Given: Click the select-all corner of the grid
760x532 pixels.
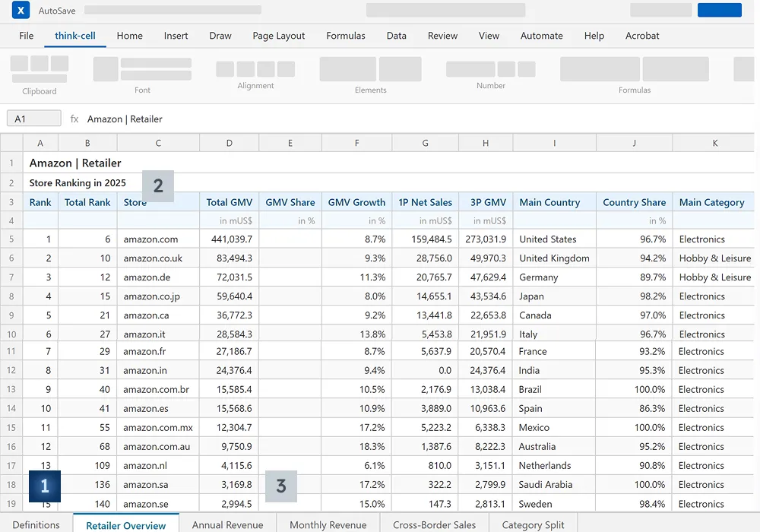Looking at the screenshot, I should pos(11,143).
